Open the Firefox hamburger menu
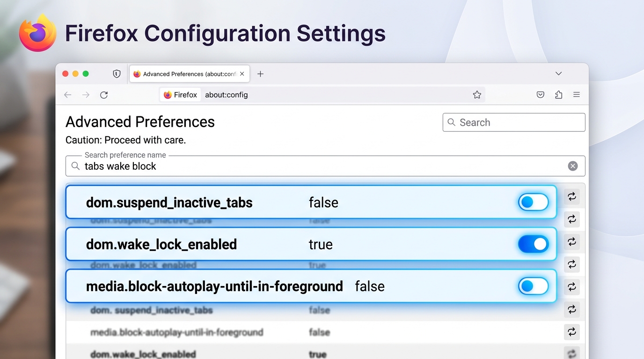The height and width of the screenshot is (359, 644). tap(577, 95)
